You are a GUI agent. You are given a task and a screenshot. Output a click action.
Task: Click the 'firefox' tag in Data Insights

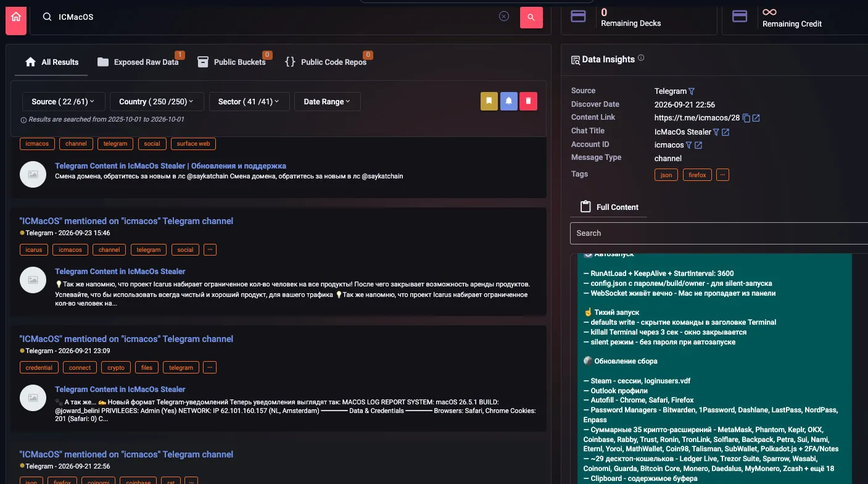(x=697, y=175)
